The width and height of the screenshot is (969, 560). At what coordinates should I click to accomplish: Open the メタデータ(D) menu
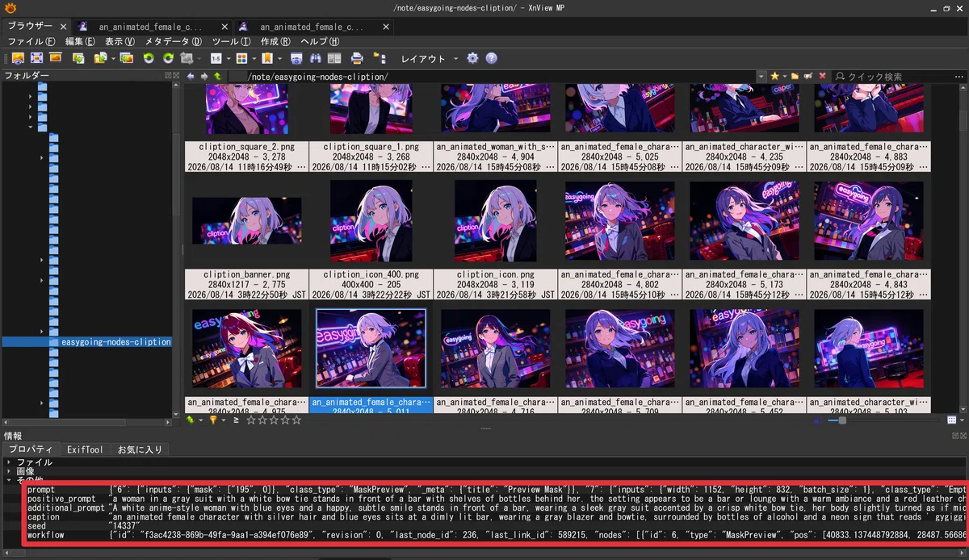174,41
